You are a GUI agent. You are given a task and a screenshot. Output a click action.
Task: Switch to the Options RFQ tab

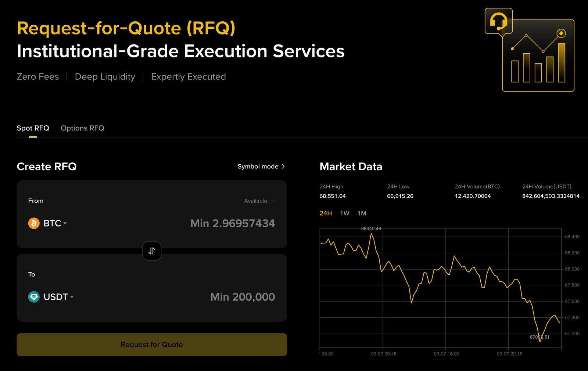[82, 128]
